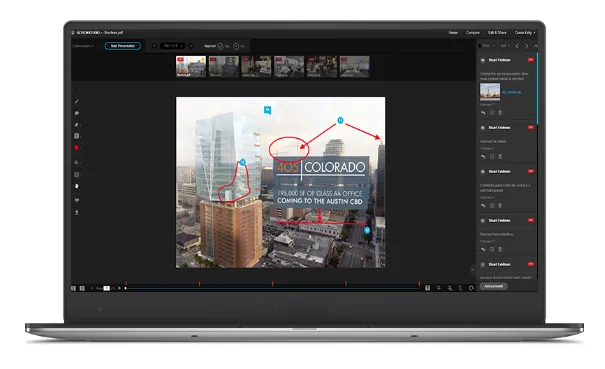Open the first thumbnail in the filmstrip
This screenshot has height=369, width=605.
(x=191, y=67)
